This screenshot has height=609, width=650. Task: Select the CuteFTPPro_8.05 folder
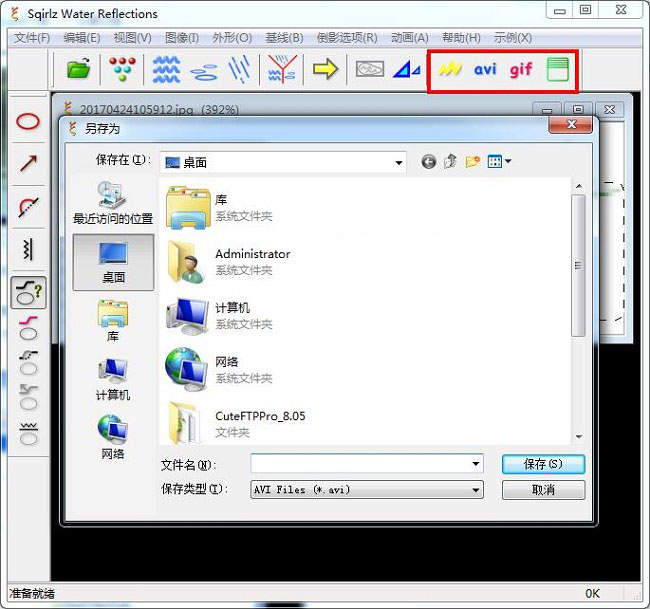pos(236,424)
